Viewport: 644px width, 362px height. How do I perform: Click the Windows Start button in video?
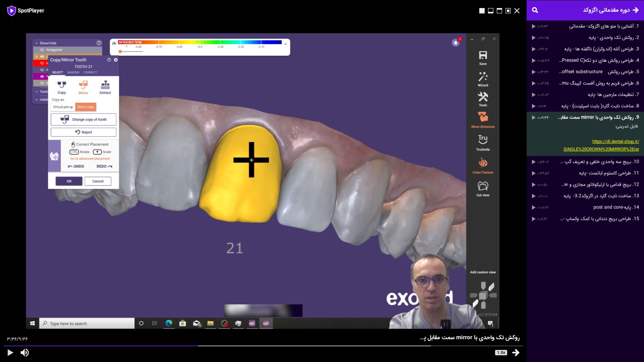click(33, 323)
